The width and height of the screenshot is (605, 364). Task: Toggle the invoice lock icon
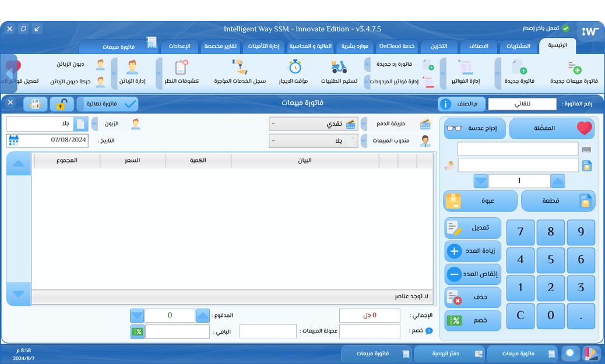[62, 104]
